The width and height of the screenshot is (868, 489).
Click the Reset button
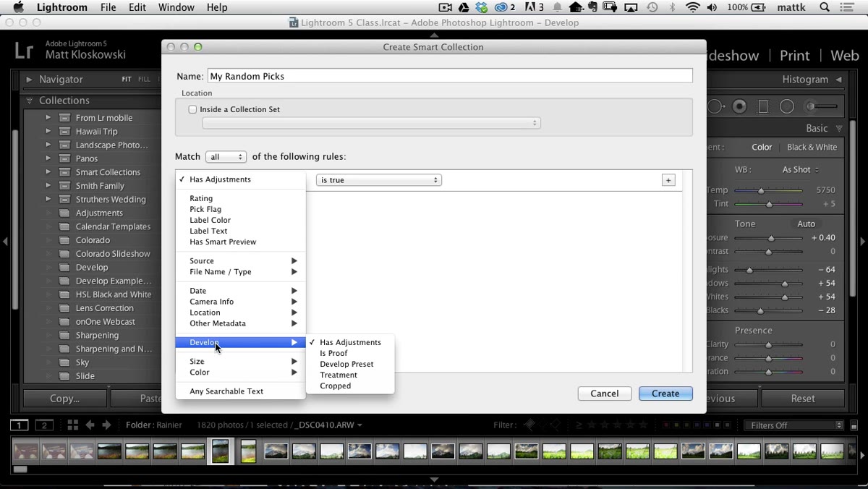click(x=803, y=399)
